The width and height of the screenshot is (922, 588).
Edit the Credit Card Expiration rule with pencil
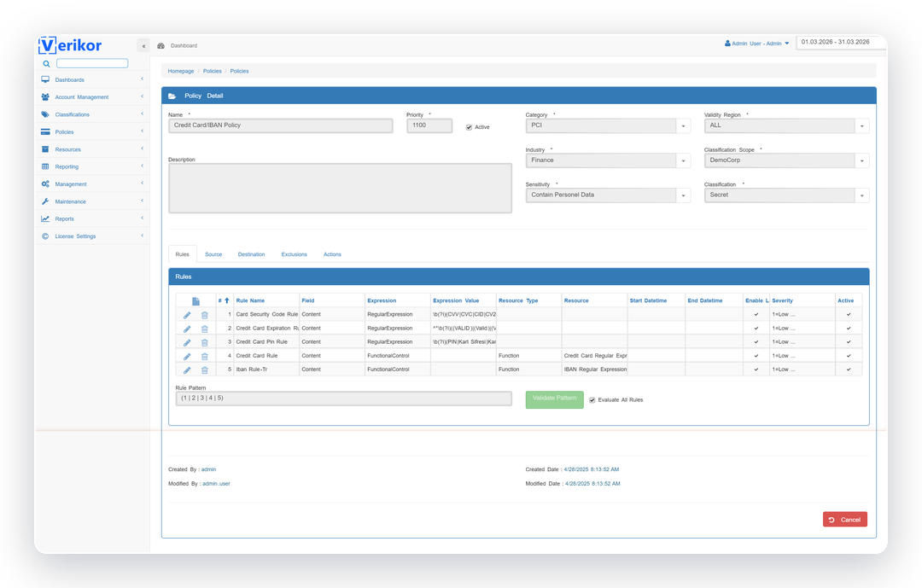[x=187, y=329]
